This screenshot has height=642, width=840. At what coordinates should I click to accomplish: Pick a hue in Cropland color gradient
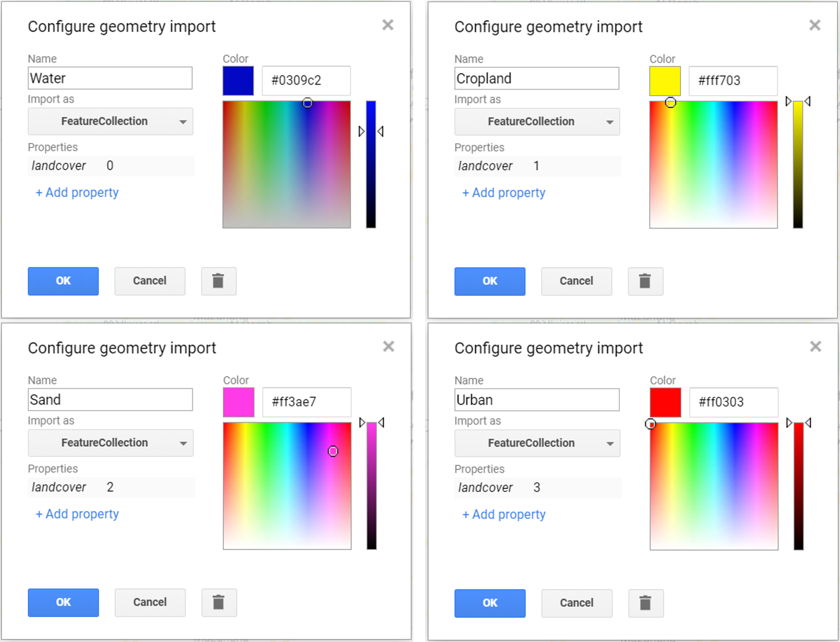(713, 165)
